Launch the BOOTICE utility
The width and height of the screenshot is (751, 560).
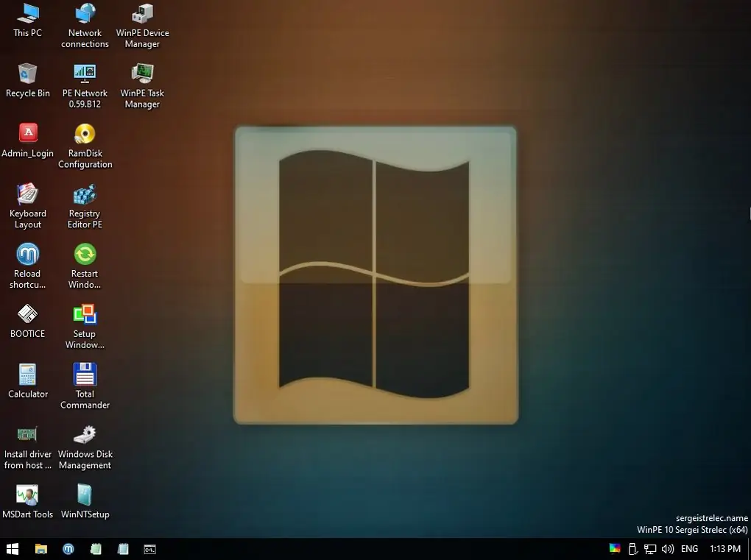coord(28,321)
